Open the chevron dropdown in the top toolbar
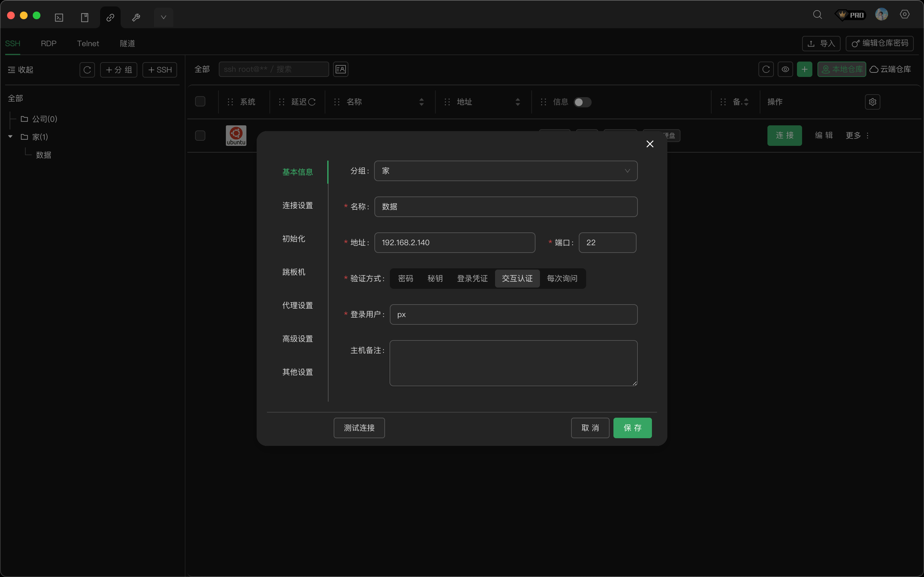Image resolution: width=924 pixels, height=577 pixels. (x=163, y=17)
